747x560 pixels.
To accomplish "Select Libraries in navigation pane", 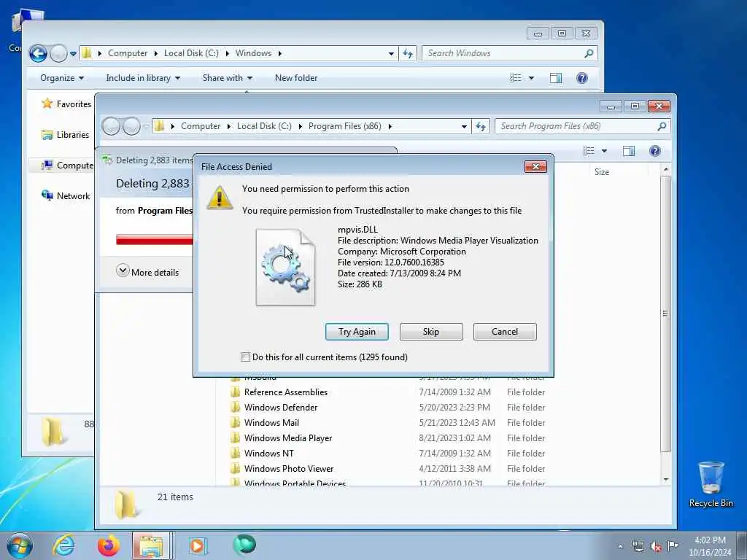I will click(x=65, y=135).
